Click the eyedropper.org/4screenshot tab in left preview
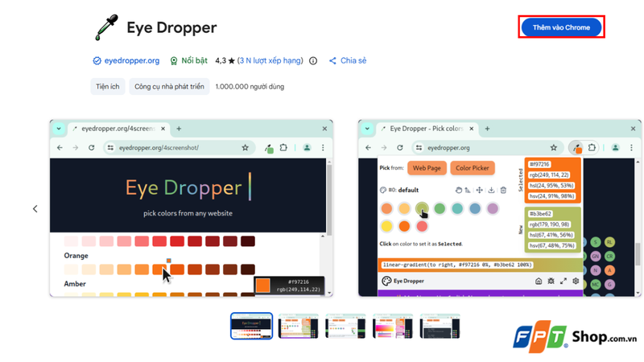 pos(118,129)
